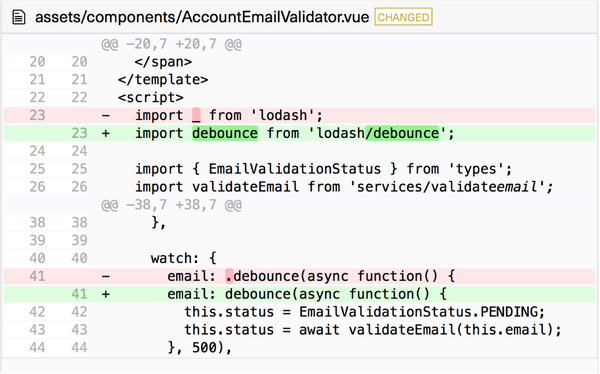The image size is (600, 374).
Task: Click new line number 23 of added line
Action: pyautogui.click(x=79, y=133)
